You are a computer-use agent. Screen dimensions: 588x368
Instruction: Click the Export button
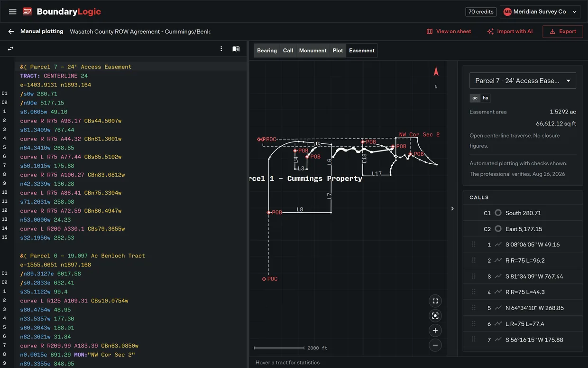click(563, 31)
